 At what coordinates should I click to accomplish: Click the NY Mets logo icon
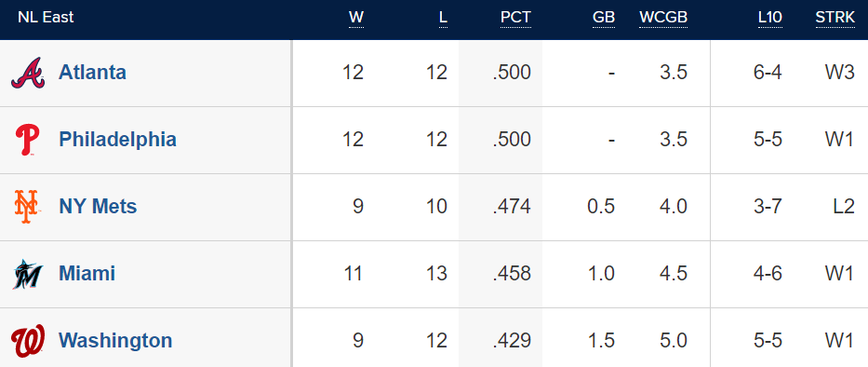click(27, 207)
